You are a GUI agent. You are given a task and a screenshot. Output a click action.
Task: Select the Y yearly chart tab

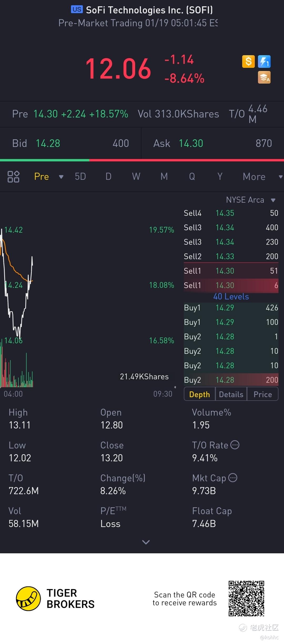[x=220, y=177]
